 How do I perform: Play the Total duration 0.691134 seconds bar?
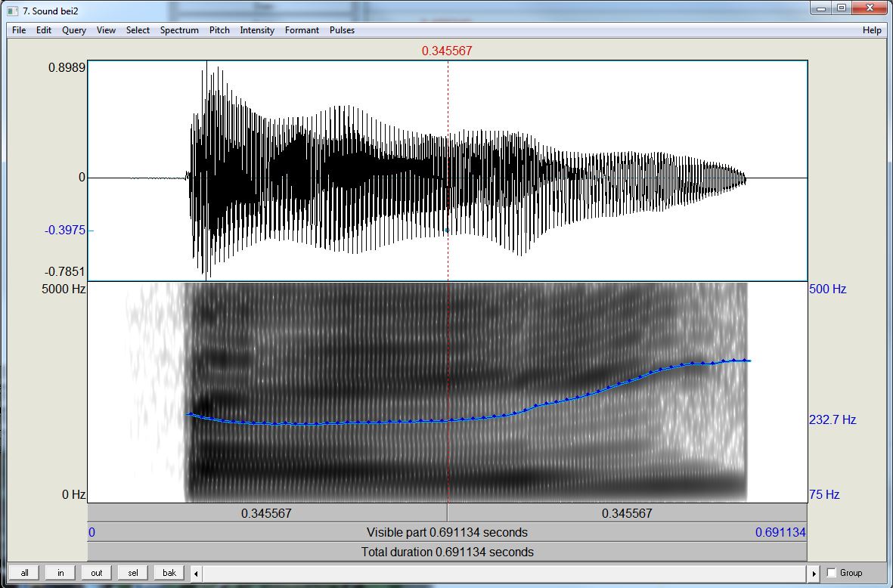pos(447,552)
